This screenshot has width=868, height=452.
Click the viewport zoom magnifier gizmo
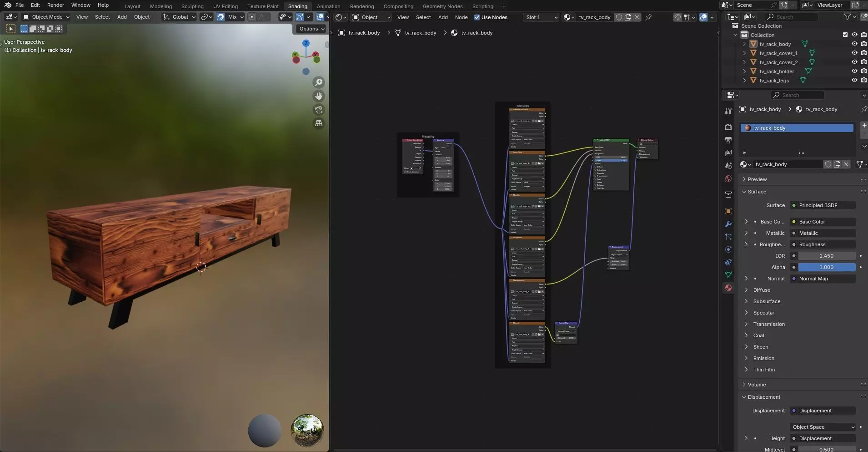coord(319,82)
